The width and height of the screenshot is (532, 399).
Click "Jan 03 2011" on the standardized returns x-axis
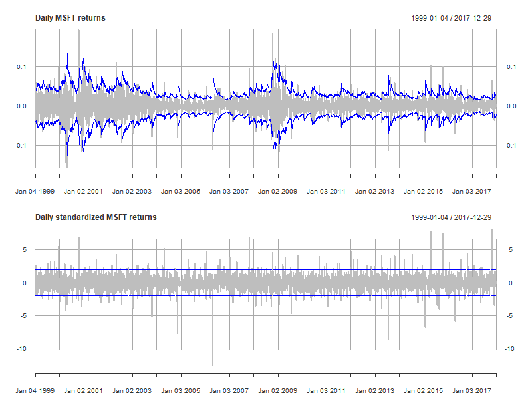point(326,391)
